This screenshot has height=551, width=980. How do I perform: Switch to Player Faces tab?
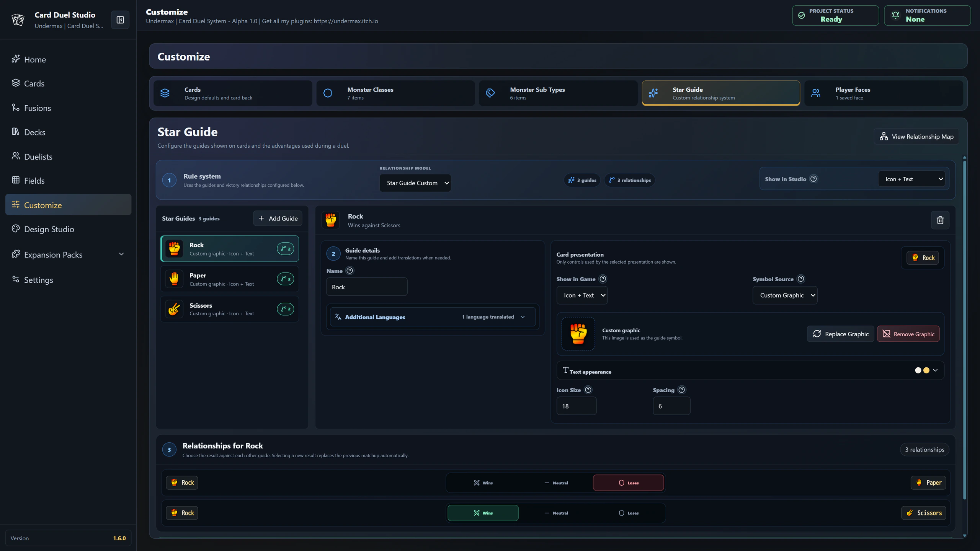(x=884, y=93)
